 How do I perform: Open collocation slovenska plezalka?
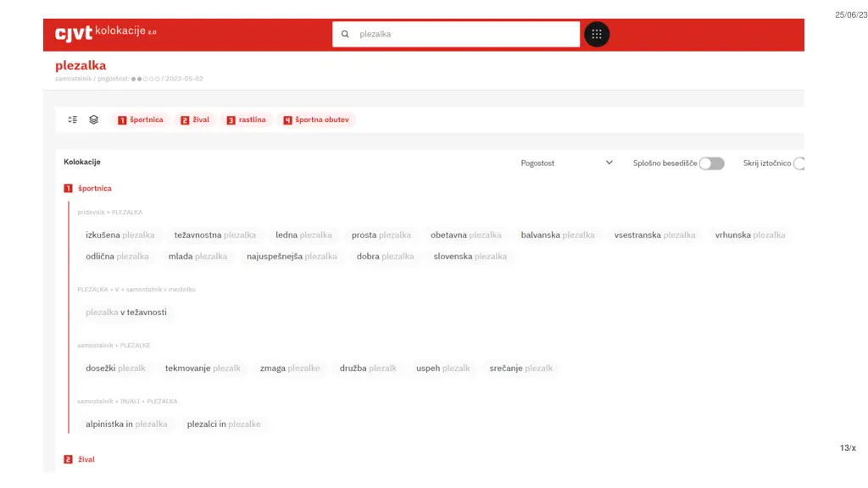(x=470, y=257)
